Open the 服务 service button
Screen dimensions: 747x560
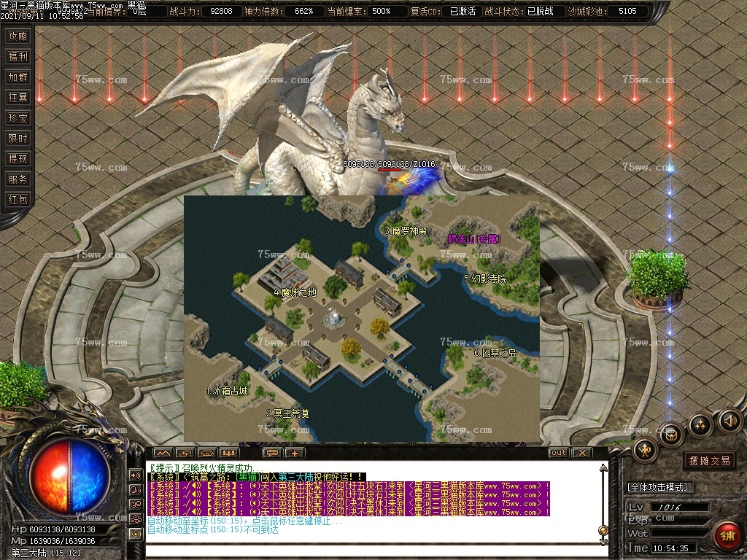pos(18,179)
